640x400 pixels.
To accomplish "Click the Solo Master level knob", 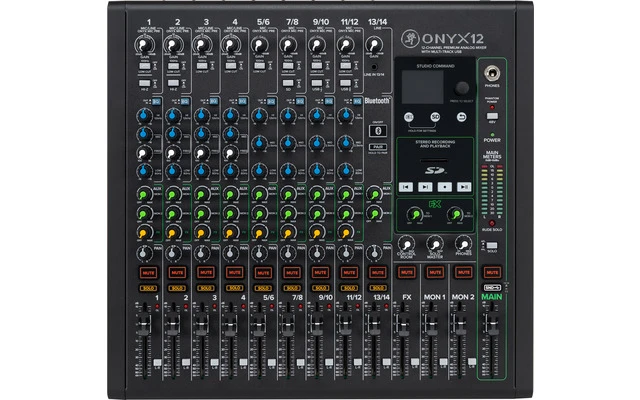I will [x=435, y=244].
